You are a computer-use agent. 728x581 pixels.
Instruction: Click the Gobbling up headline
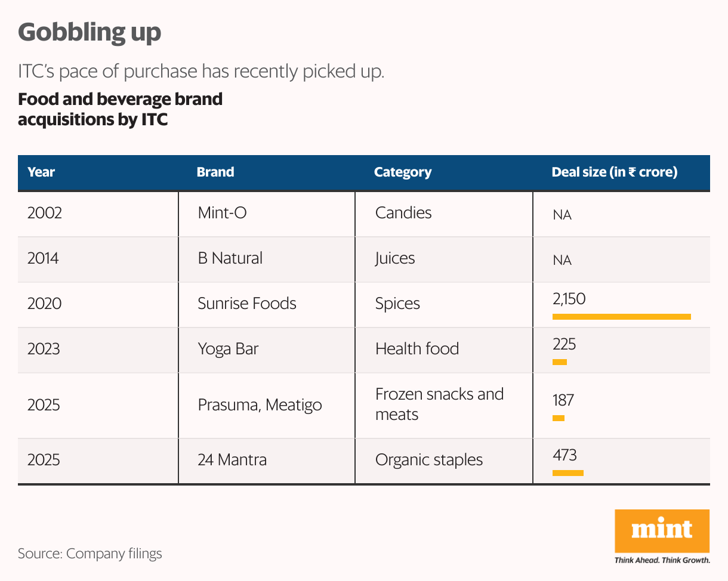pyautogui.click(x=90, y=32)
